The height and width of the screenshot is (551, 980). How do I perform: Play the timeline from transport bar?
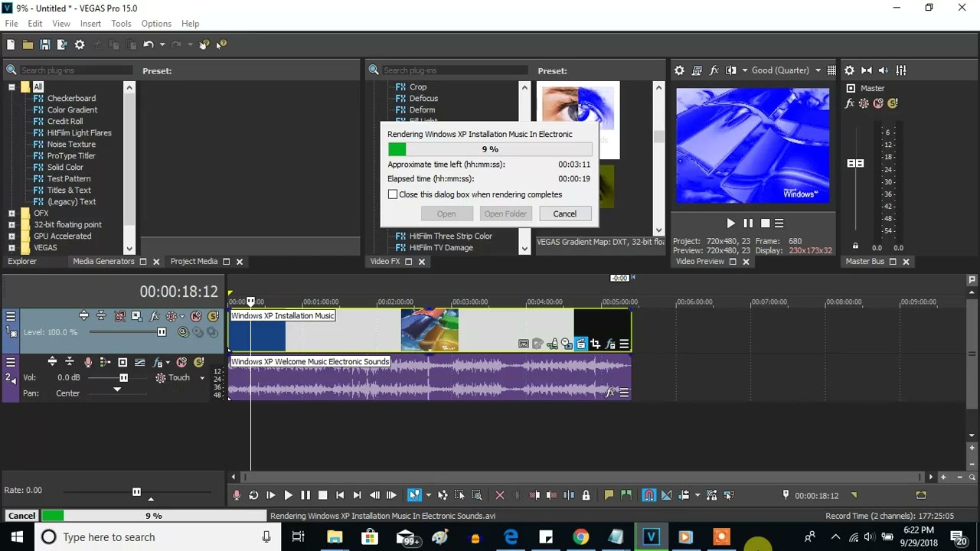(288, 495)
